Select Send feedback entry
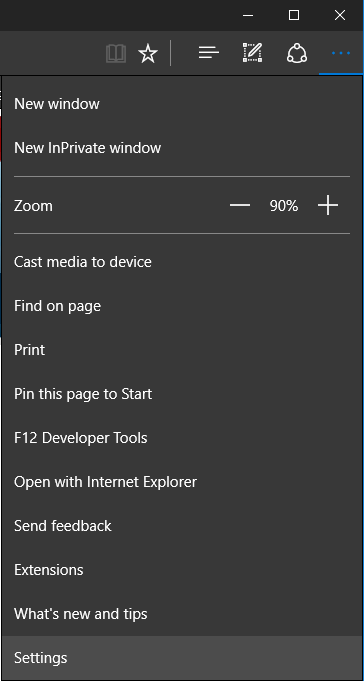Viewport: 364px width, 681px height. click(x=182, y=526)
